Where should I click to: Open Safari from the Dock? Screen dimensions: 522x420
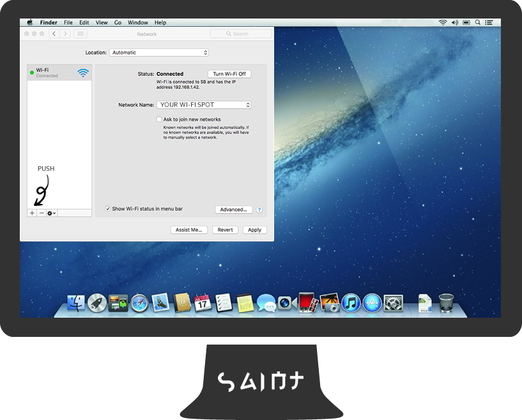point(139,303)
